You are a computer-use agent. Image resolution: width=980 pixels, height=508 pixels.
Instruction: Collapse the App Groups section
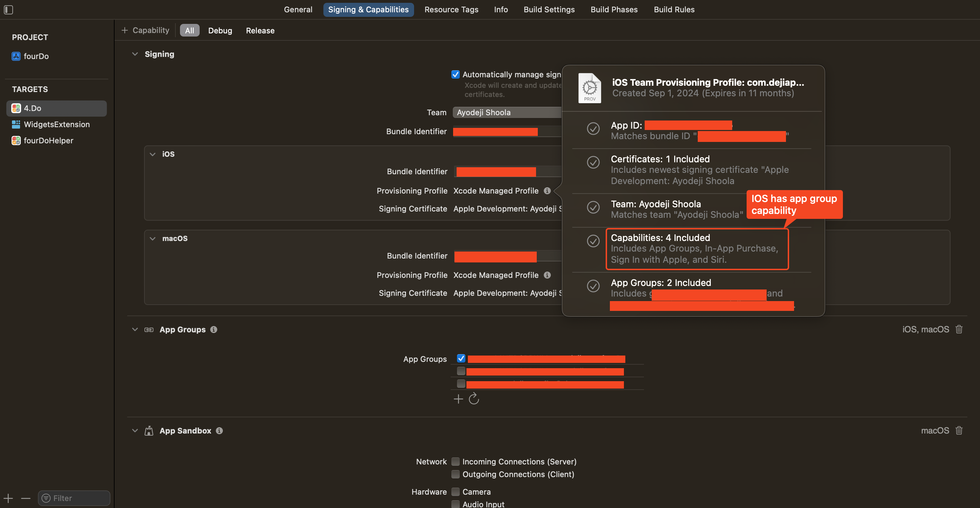(x=135, y=330)
